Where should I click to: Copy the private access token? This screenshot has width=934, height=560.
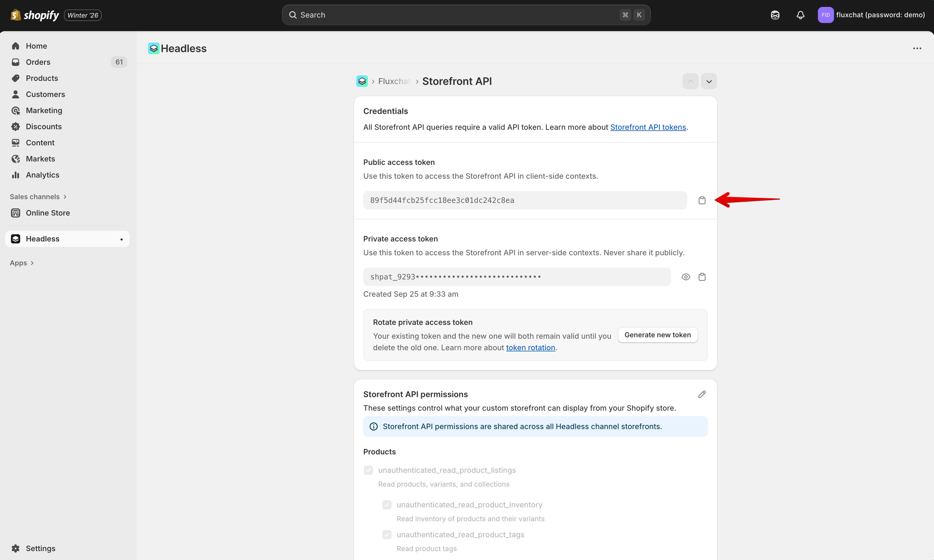702,277
